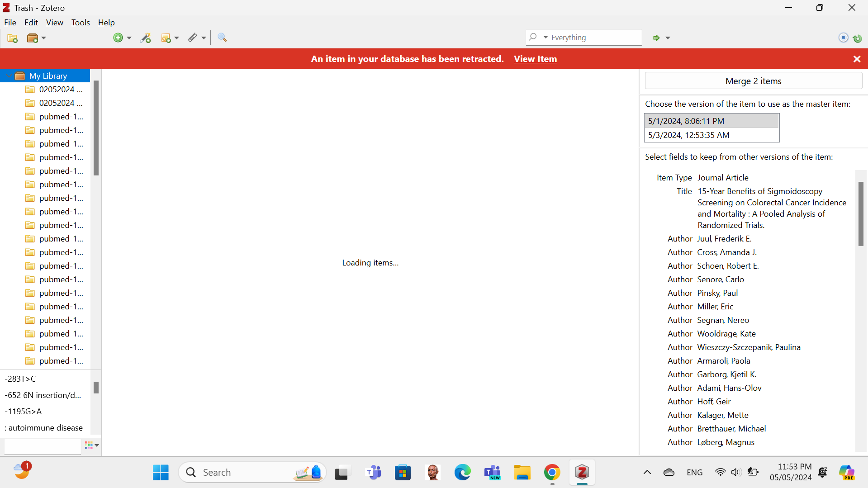
Task: Select the ': autoimmune disease' tag
Action: point(43,428)
